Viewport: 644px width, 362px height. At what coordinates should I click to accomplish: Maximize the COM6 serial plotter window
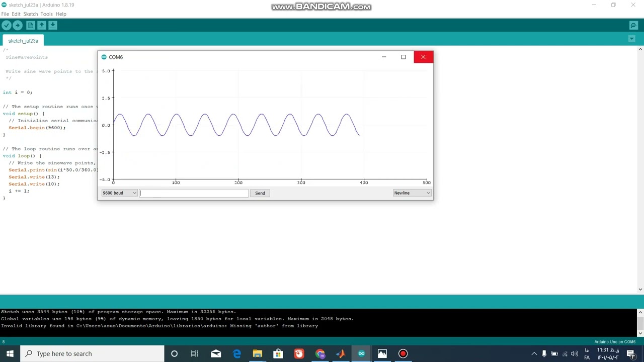pos(404,57)
